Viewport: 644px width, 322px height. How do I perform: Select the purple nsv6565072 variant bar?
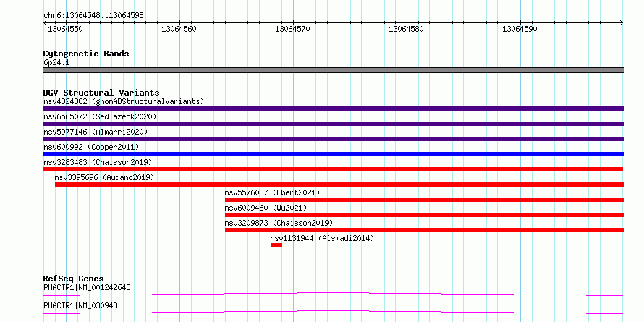(x=333, y=124)
